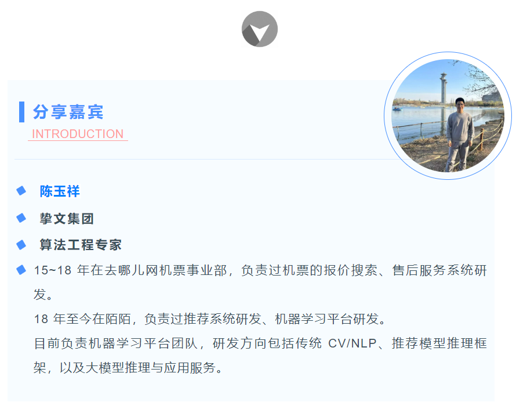Screen dimensions: 527x420
Task: Click the last line 架，以及大模型推理与应用服务
Action: coord(128,368)
